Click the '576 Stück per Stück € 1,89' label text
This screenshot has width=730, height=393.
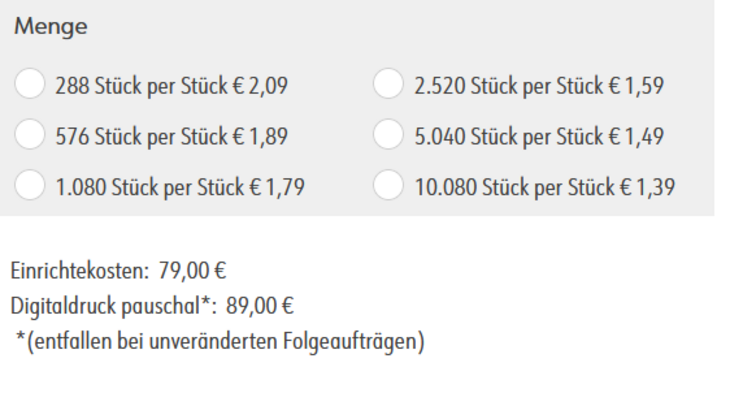pos(172,137)
